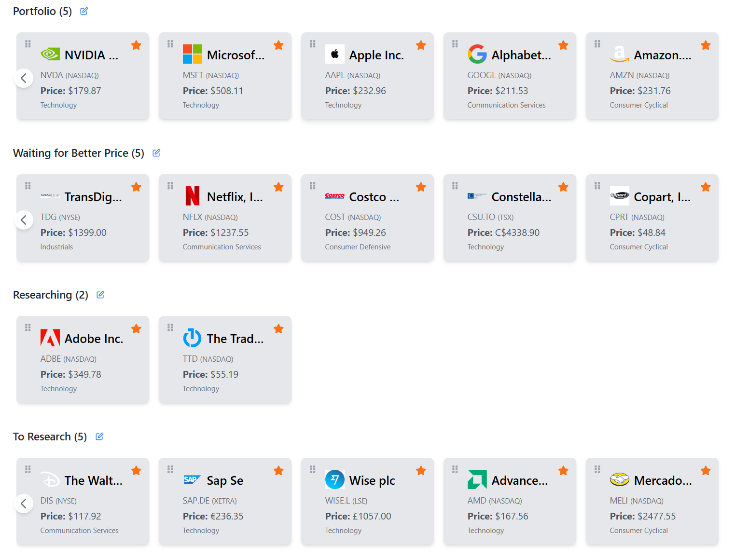Screen dimensions: 735x560
Task: Click the Adobe Inc. star icon
Action: (x=137, y=329)
